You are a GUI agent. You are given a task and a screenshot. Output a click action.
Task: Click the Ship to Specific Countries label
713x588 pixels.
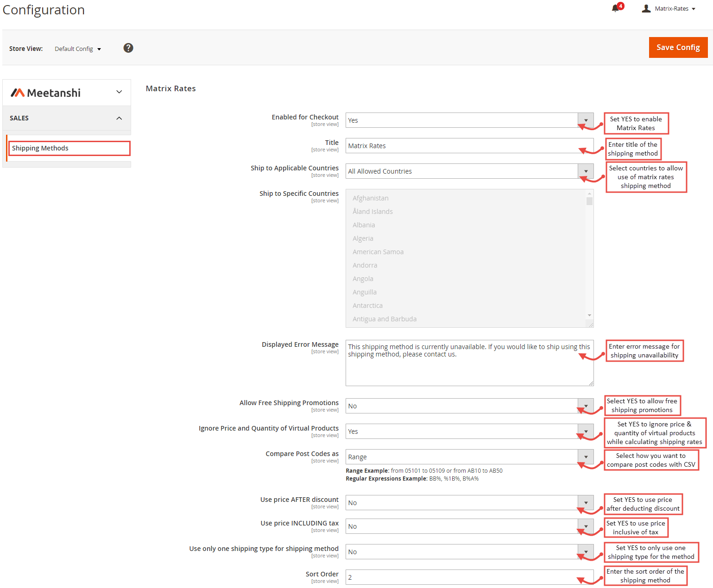299,194
